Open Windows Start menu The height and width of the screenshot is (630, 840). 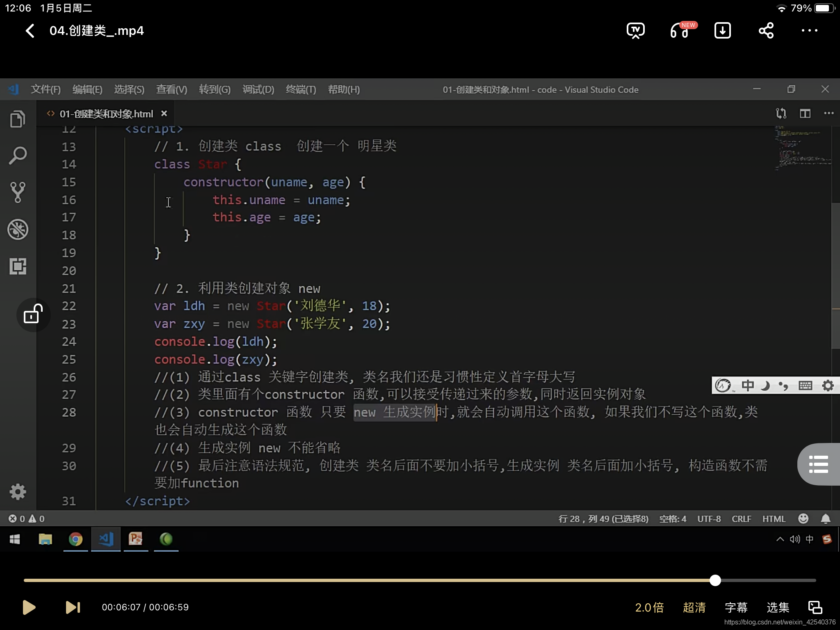point(15,539)
